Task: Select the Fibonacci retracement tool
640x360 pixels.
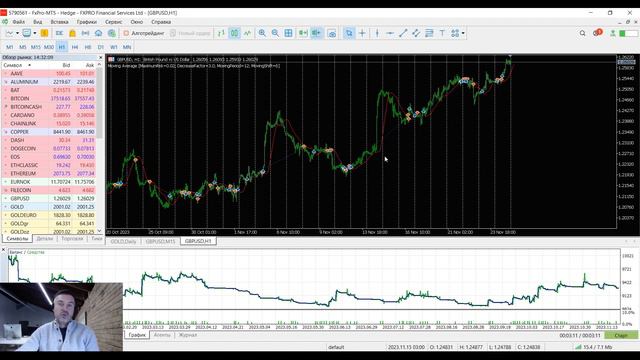Action: point(429,33)
